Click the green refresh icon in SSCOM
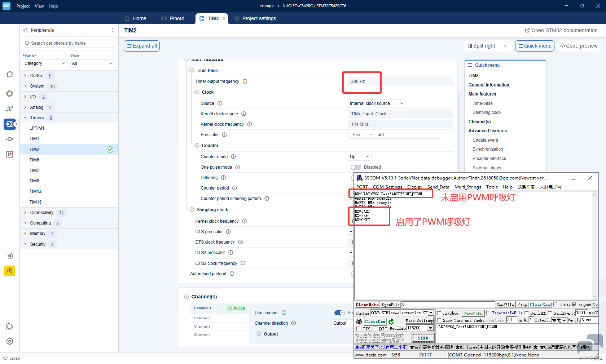The height and width of the screenshot is (364, 606). pos(391,321)
